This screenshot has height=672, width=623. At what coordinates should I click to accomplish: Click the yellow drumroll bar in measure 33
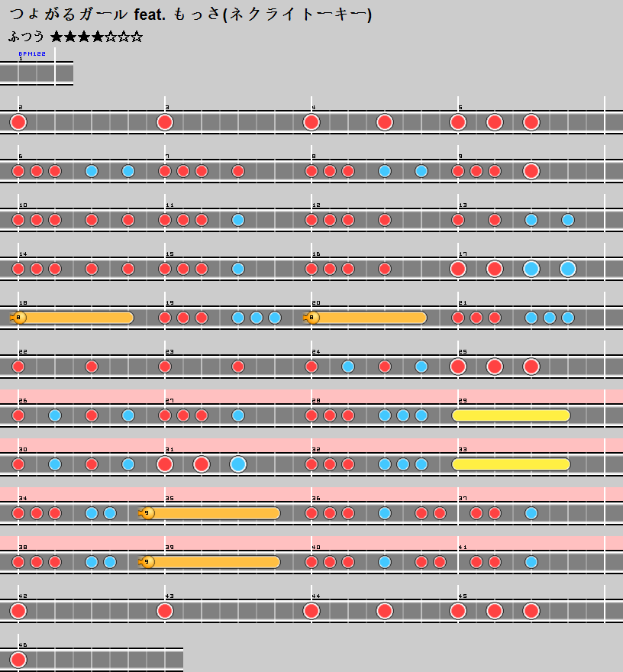click(x=512, y=464)
